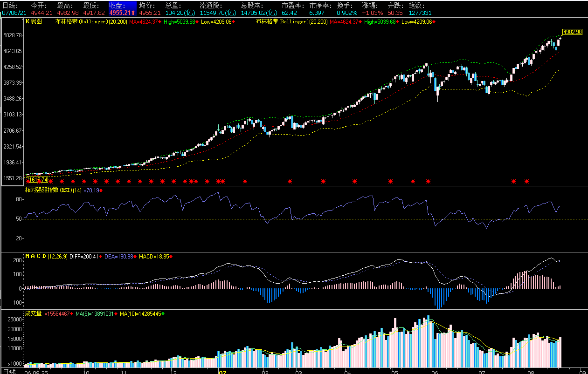Click price axis value 4258.52
Screen dimensions: 588x374
pos(13,67)
